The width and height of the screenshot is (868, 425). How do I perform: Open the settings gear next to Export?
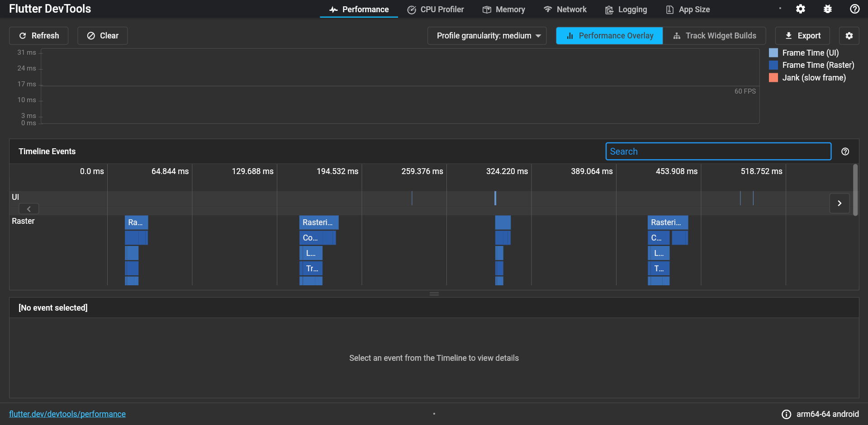click(849, 35)
